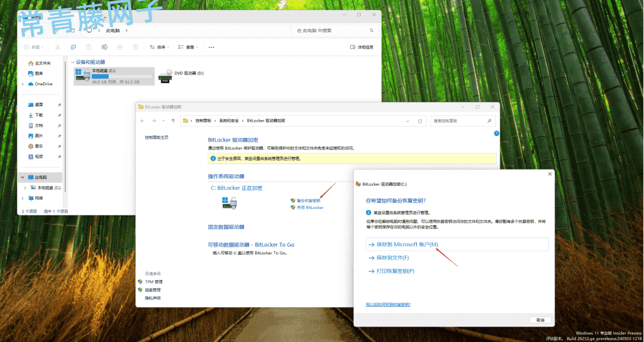Click the Share icon in File Explorer toolbar

pyautogui.click(x=120, y=47)
